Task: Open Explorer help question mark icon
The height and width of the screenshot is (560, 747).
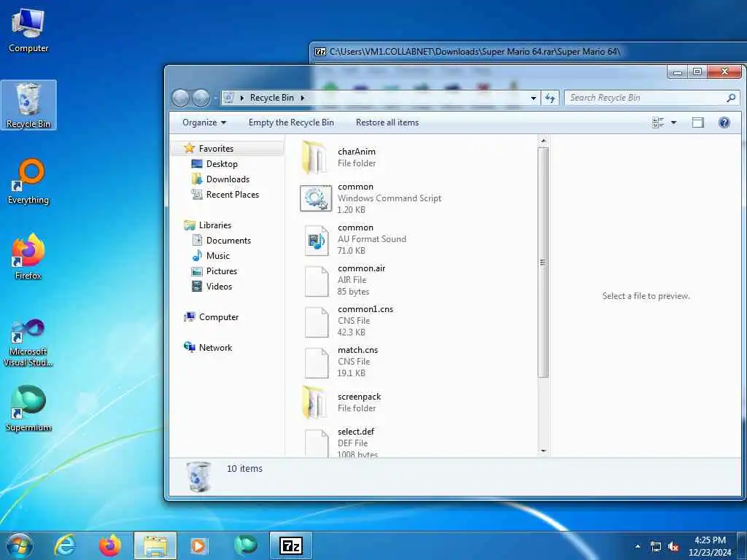Action: 724,122
